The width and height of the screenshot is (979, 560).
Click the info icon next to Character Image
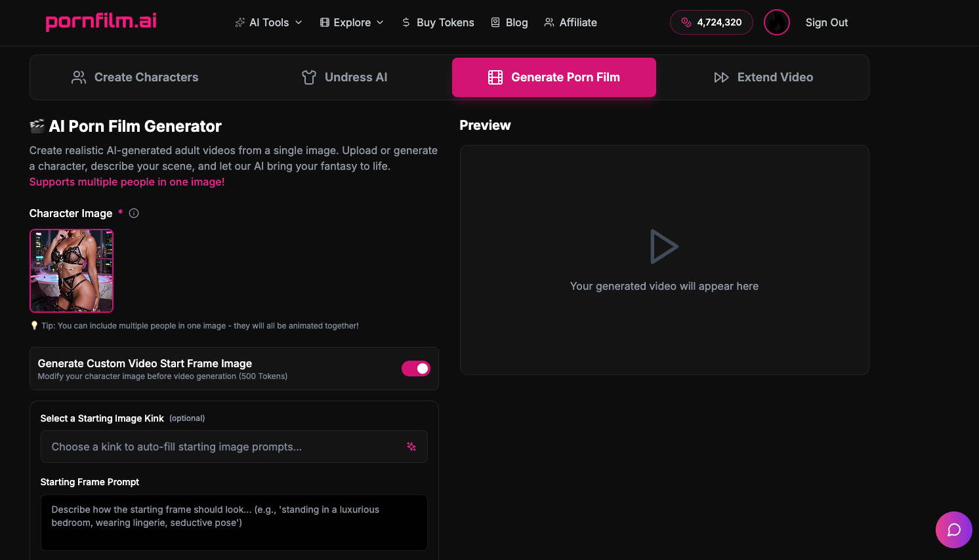[134, 212]
